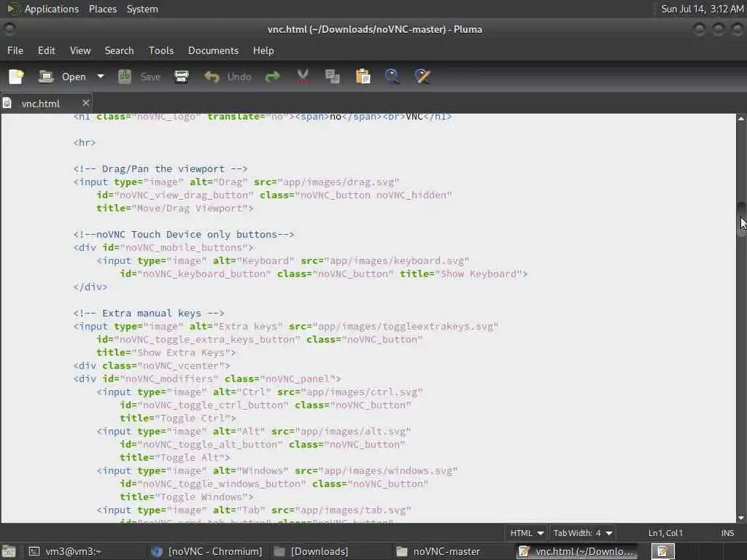Image resolution: width=747 pixels, height=560 pixels.
Task: Click the title="Move/Drag Viewport" line
Action: tap(175, 209)
